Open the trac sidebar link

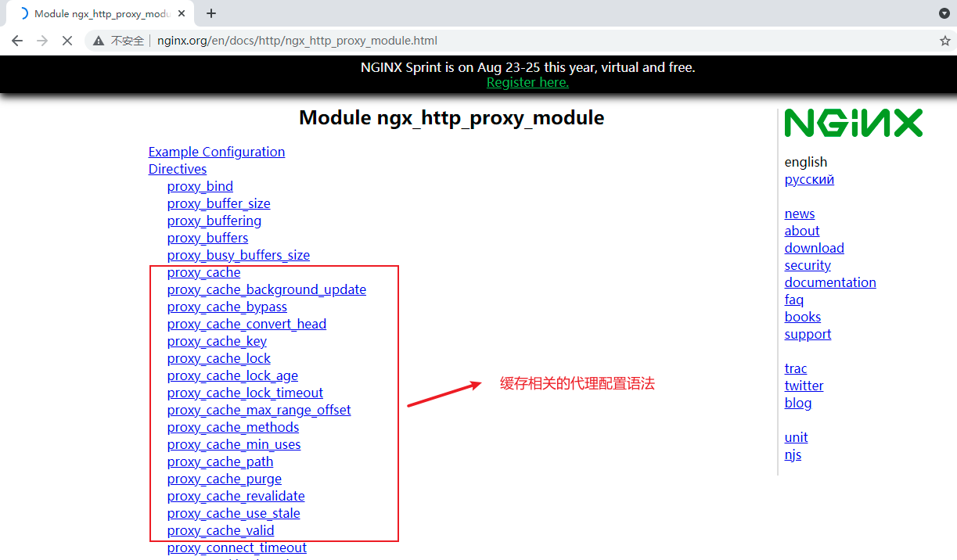click(x=796, y=368)
